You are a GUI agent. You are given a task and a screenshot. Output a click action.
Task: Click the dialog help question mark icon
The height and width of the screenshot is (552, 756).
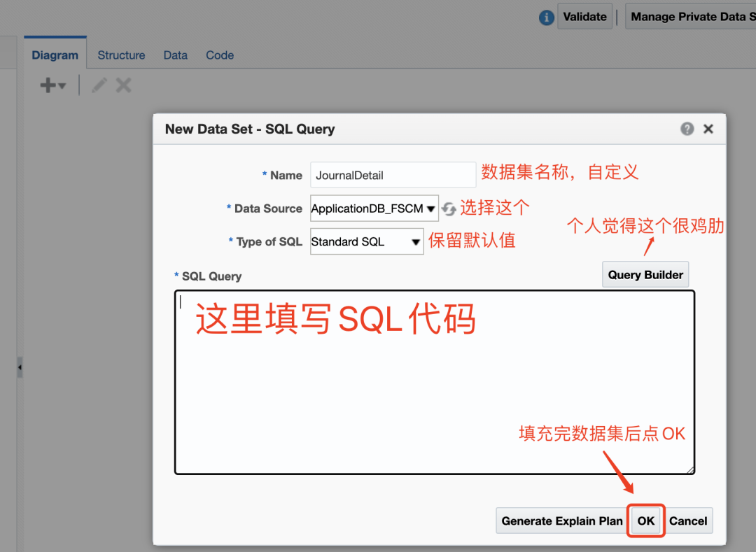(687, 129)
